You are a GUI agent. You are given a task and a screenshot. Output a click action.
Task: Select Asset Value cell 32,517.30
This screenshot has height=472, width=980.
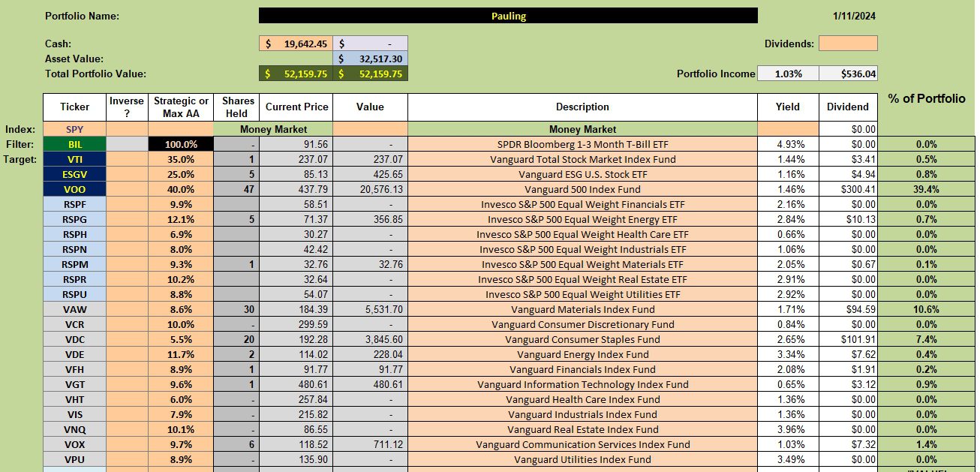tap(370, 59)
